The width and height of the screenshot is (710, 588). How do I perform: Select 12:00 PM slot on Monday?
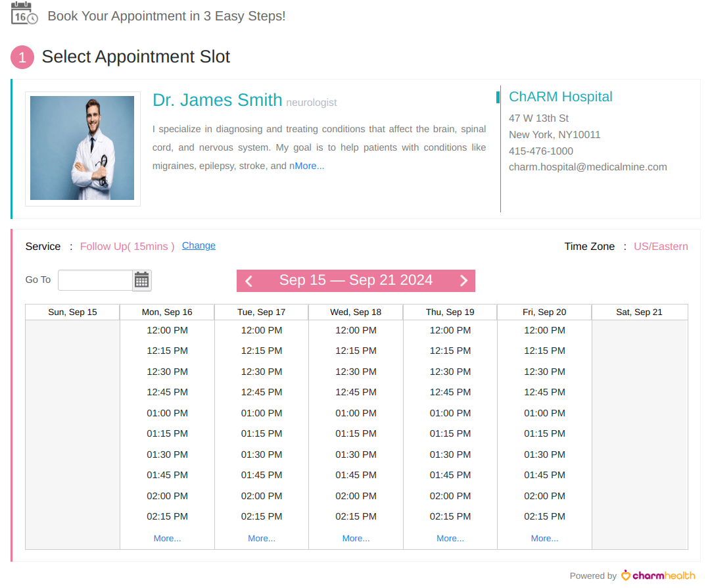(x=167, y=330)
